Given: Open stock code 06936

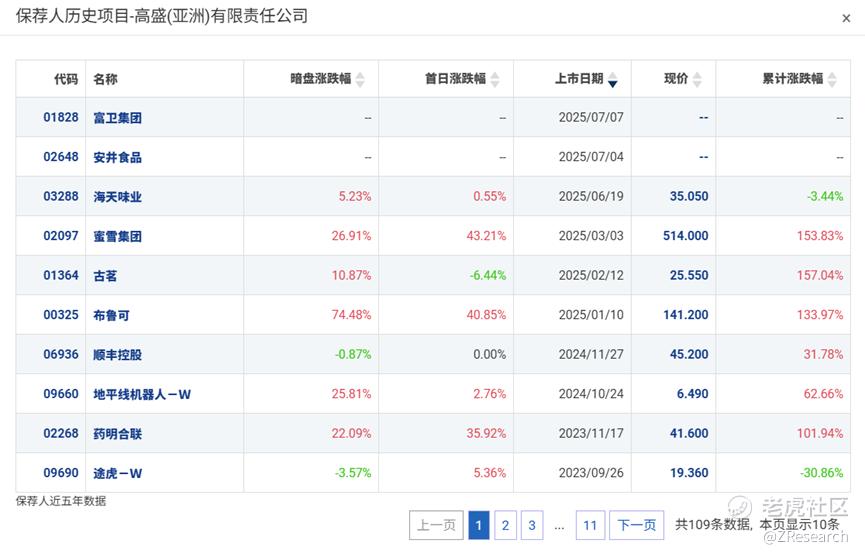Looking at the screenshot, I should coord(61,355).
